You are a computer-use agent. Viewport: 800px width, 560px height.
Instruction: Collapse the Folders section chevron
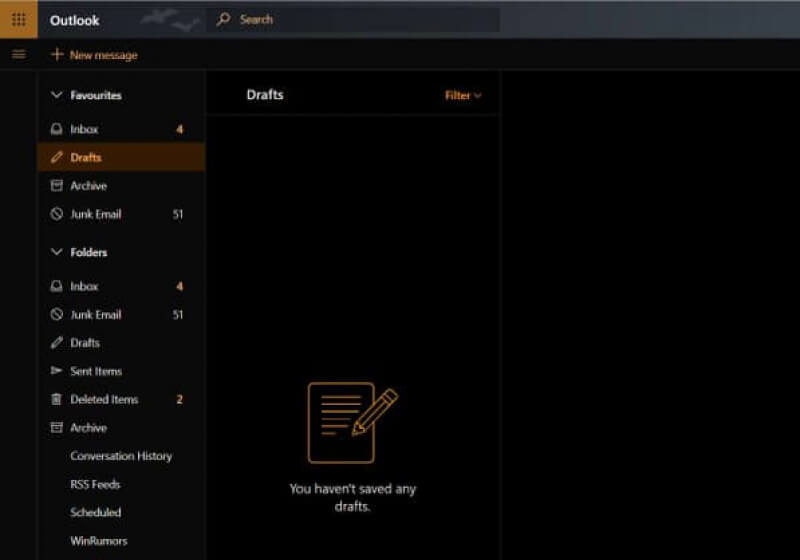tap(56, 252)
